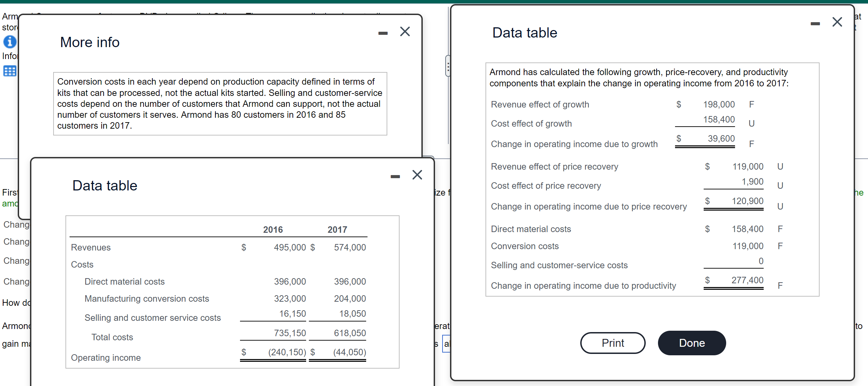Minimize the front Data table window
This screenshot has width=868, height=386.
click(x=395, y=176)
